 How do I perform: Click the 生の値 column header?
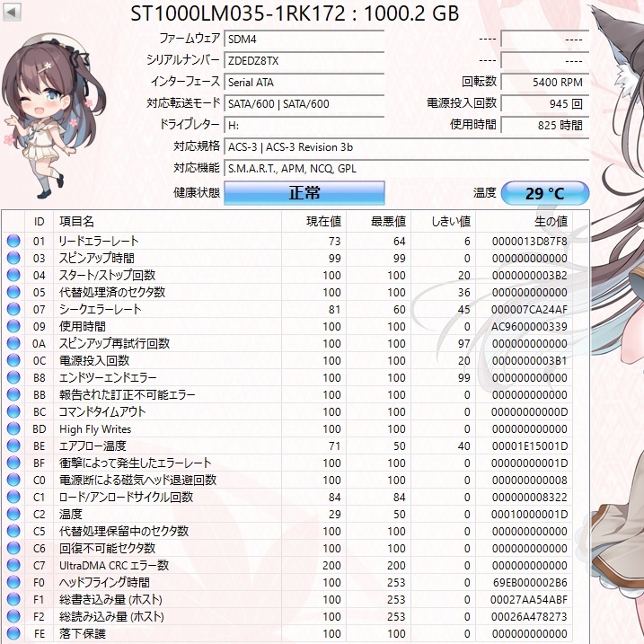524,222
